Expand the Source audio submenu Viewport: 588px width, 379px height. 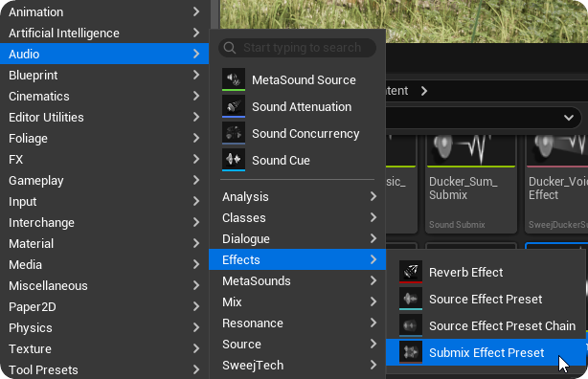pos(298,344)
